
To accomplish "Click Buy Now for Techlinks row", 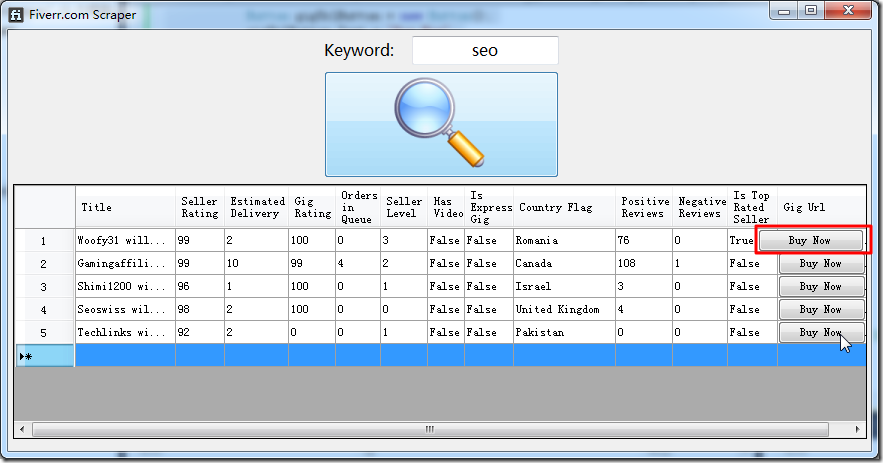I will 822,333.
